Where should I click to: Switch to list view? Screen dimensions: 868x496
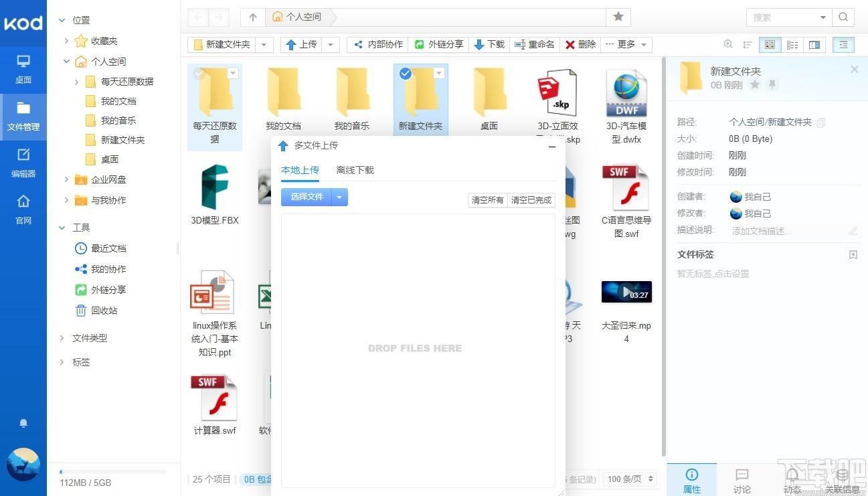tap(792, 45)
